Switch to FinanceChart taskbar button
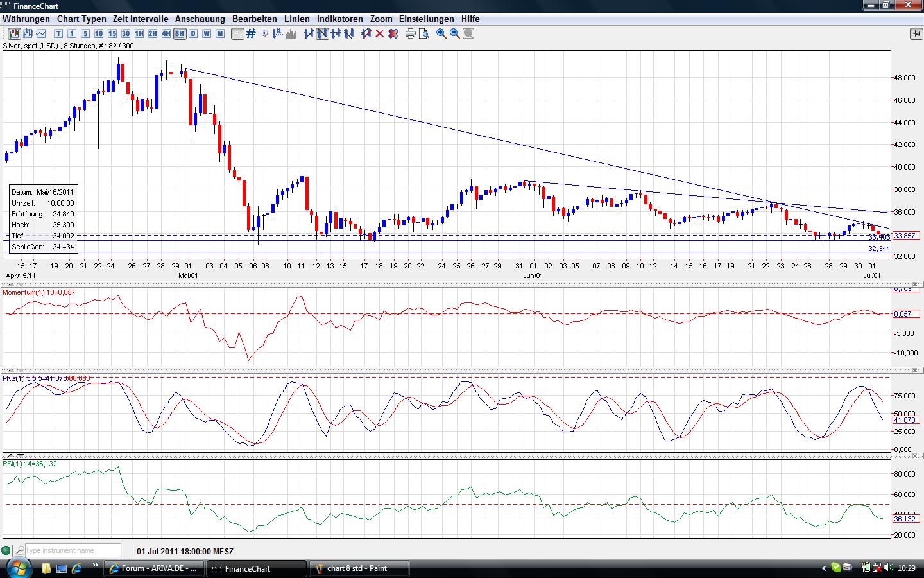 pos(257,568)
